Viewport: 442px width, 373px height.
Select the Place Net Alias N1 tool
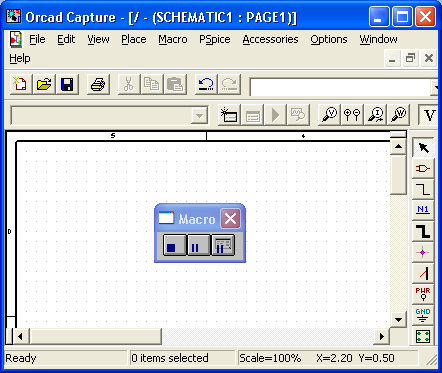(423, 210)
